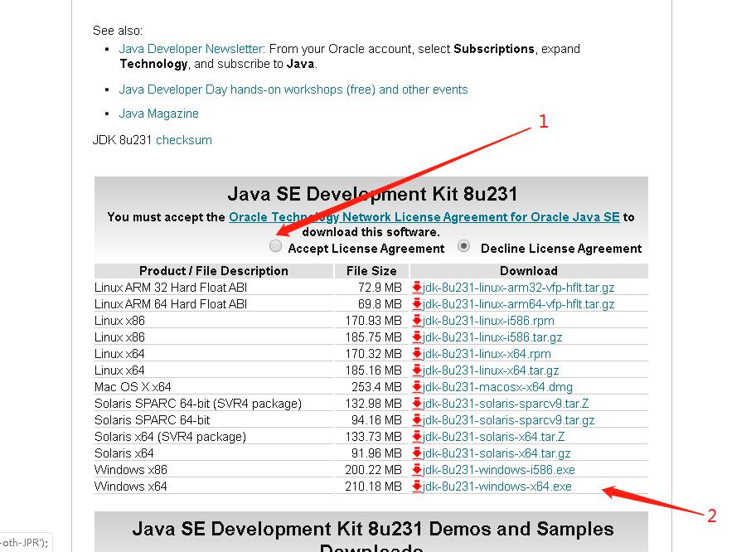Screen dimensions: 756x552
Task: Select the Decline License Agreement radio button
Action: point(464,246)
